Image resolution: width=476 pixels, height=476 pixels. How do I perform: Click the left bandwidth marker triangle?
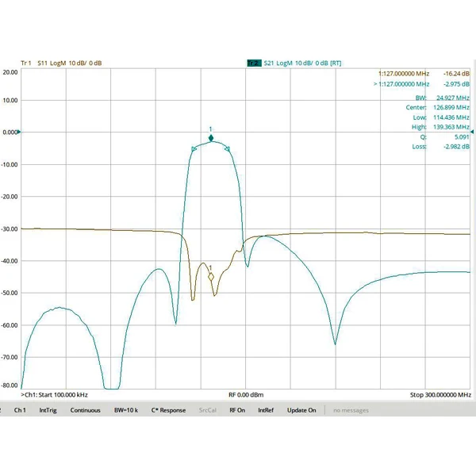pyautogui.click(x=194, y=149)
